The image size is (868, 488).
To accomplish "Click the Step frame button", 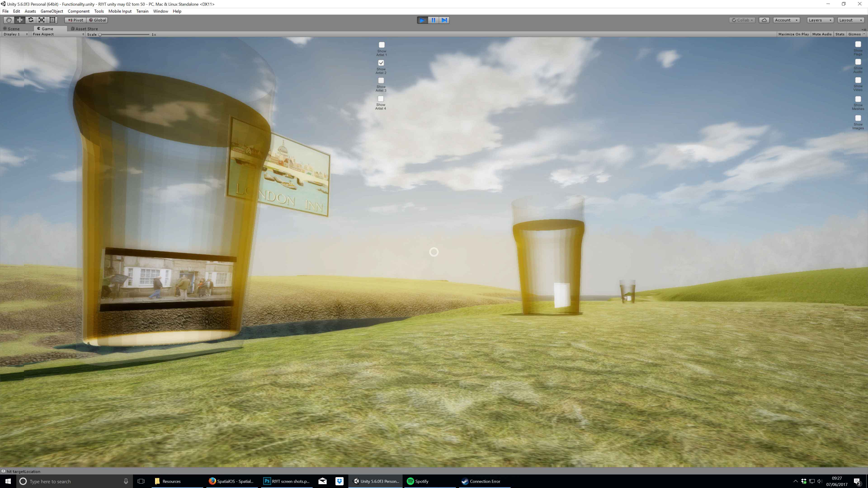I will click(444, 20).
